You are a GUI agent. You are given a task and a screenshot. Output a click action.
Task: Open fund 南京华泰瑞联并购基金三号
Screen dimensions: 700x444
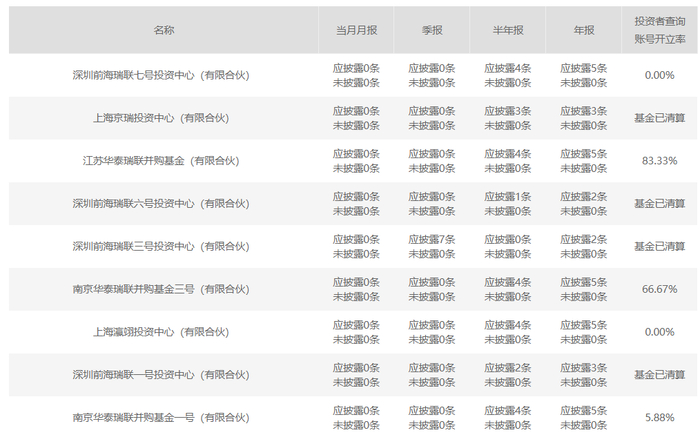coord(161,289)
